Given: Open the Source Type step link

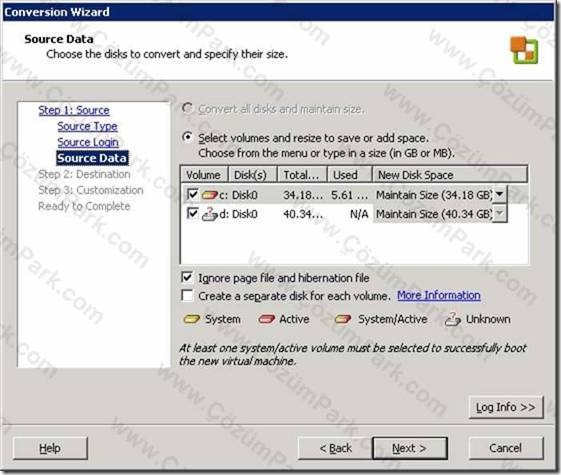Looking at the screenshot, I should 87,126.
